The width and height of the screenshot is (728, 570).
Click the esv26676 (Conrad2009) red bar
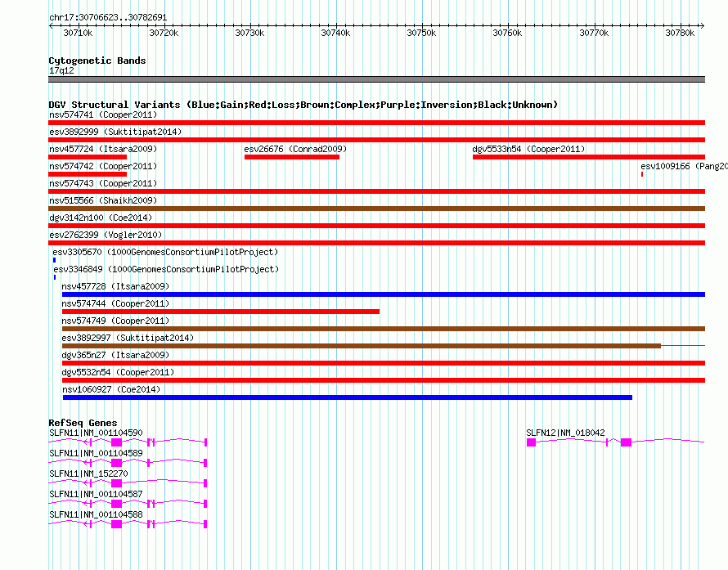click(x=291, y=157)
